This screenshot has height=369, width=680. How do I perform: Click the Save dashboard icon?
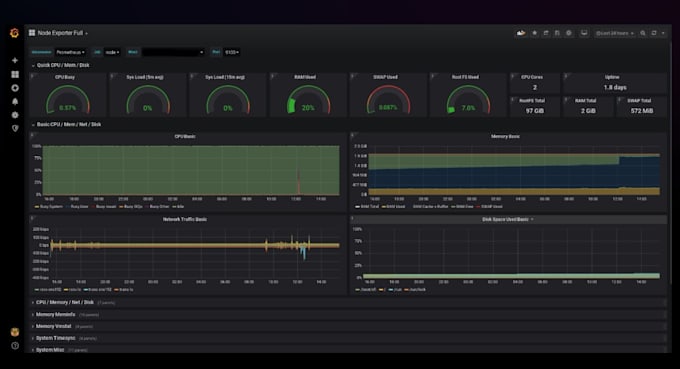[557, 33]
